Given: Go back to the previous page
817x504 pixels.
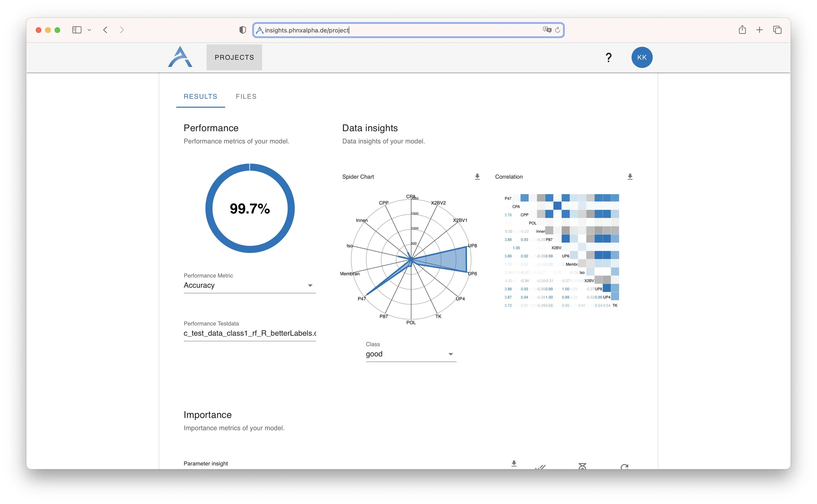Looking at the screenshot, I should pos(105,30).
